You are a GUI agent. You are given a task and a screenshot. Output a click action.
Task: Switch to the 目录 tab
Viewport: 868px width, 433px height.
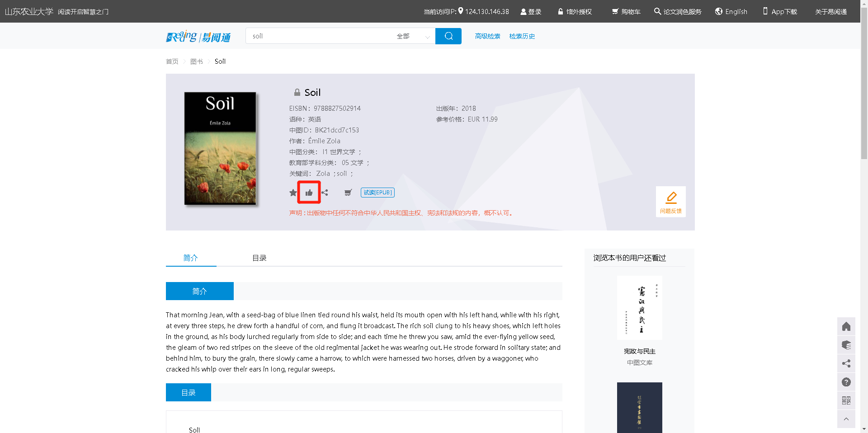(259, 258)
